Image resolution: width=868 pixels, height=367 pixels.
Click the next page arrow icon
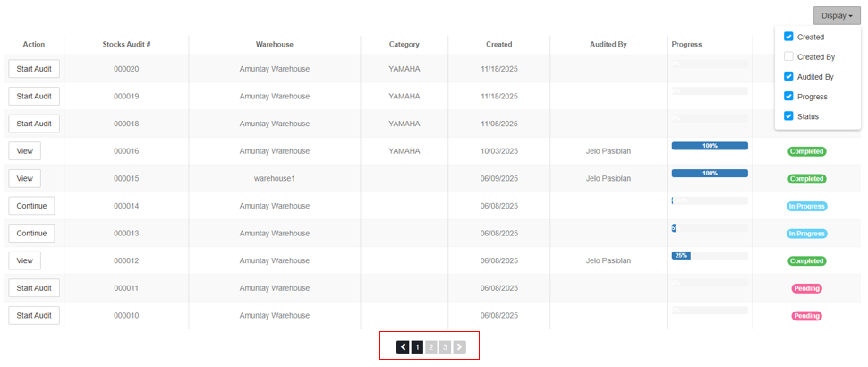(459, 346)
